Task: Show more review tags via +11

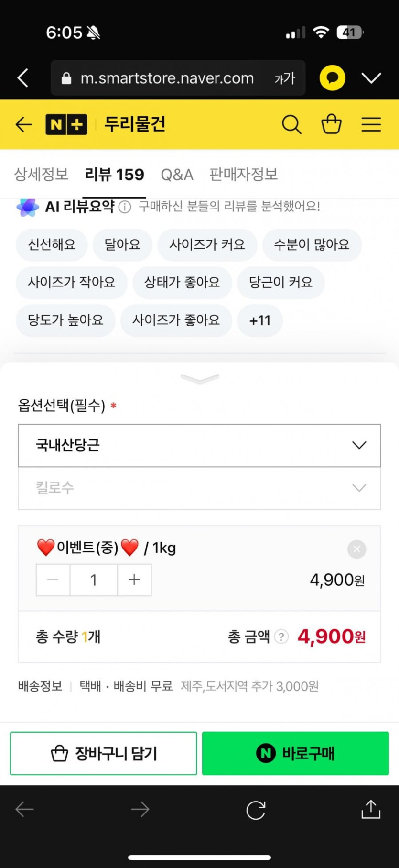Action: point(260,320)
